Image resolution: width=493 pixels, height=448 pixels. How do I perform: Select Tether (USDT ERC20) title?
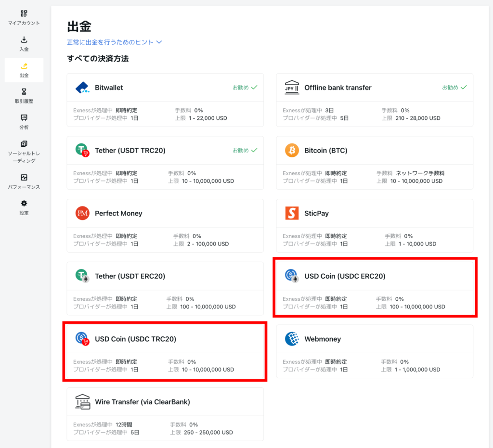pyautogui.click(x=130, y=276)
